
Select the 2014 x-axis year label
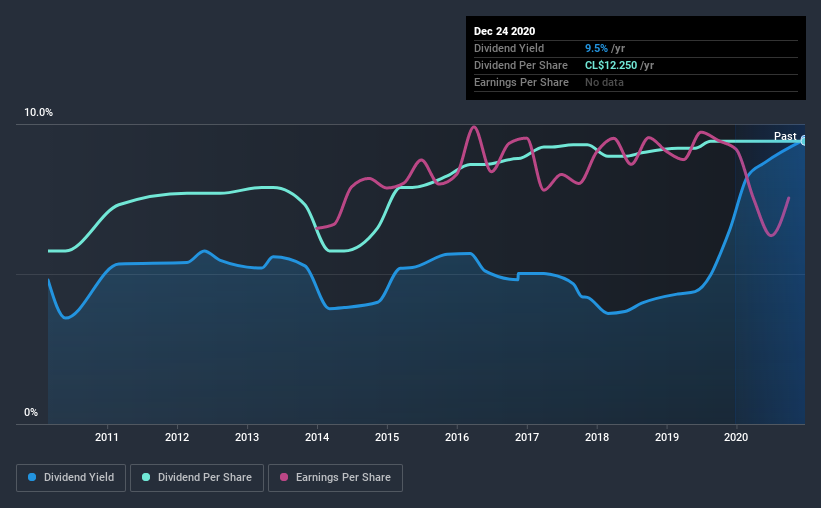(x=317, y=437)
